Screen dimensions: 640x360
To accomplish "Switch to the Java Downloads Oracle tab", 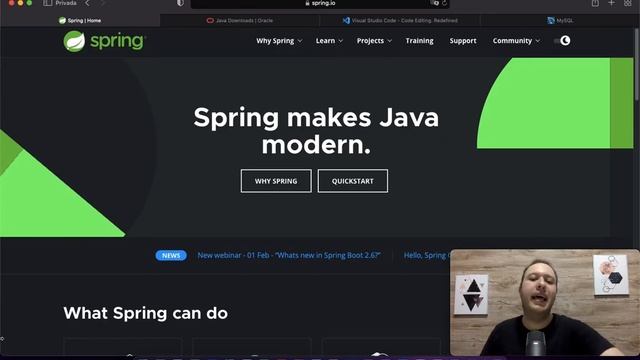I will click(x=240, y=20).
